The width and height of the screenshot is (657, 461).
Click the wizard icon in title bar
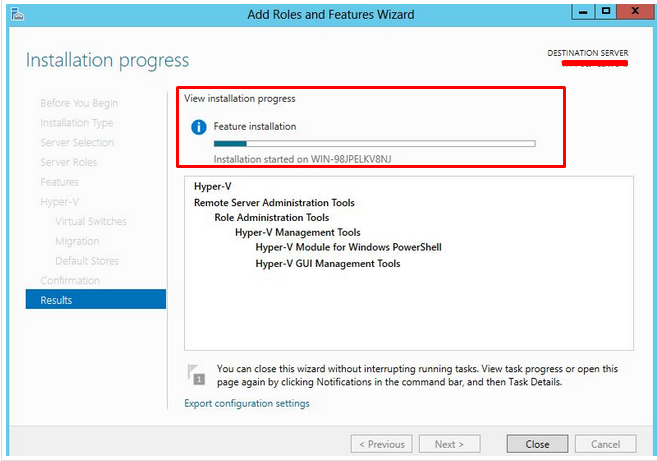18,15
